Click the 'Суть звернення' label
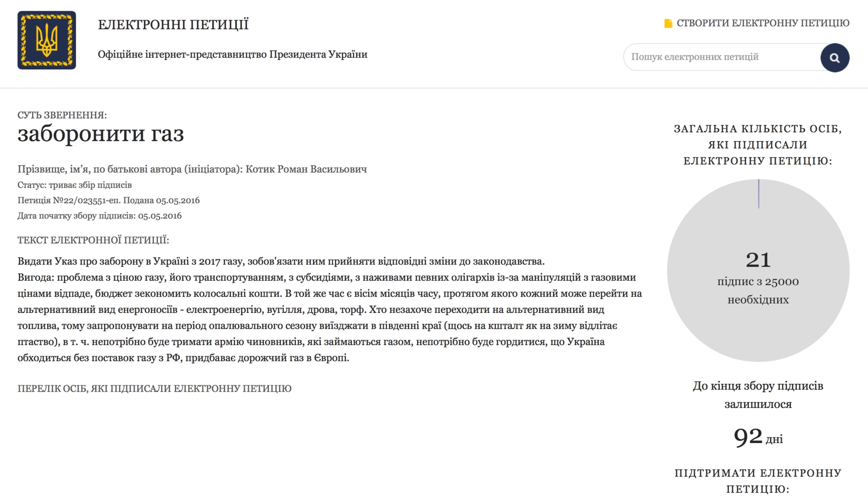Image resolution: width=868 pixels, height=503 pixels. click(x=62, y=115)
